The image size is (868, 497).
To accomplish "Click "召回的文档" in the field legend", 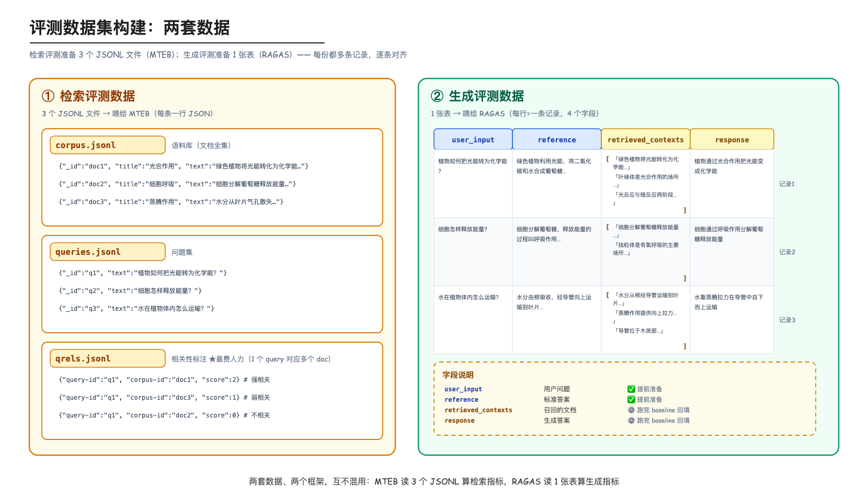I will 560,410.
